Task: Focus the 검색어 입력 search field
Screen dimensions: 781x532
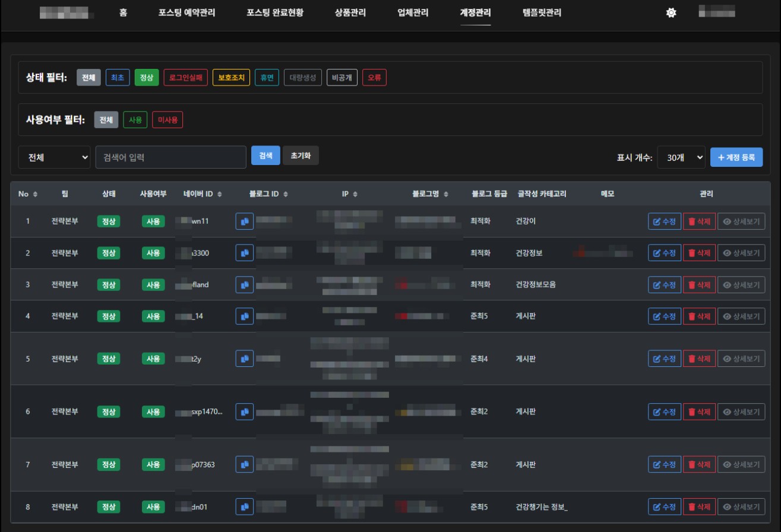Action: coord(171,157)
